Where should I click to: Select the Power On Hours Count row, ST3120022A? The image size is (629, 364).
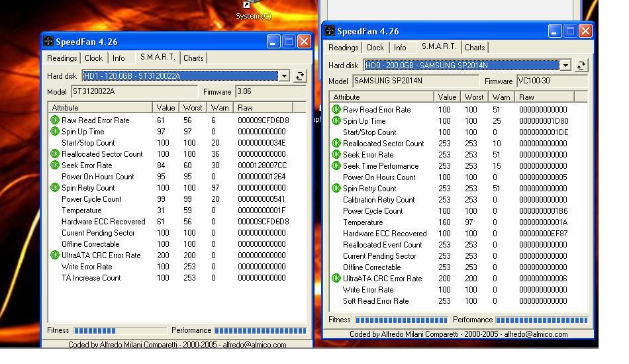click(x=177, y=177)
